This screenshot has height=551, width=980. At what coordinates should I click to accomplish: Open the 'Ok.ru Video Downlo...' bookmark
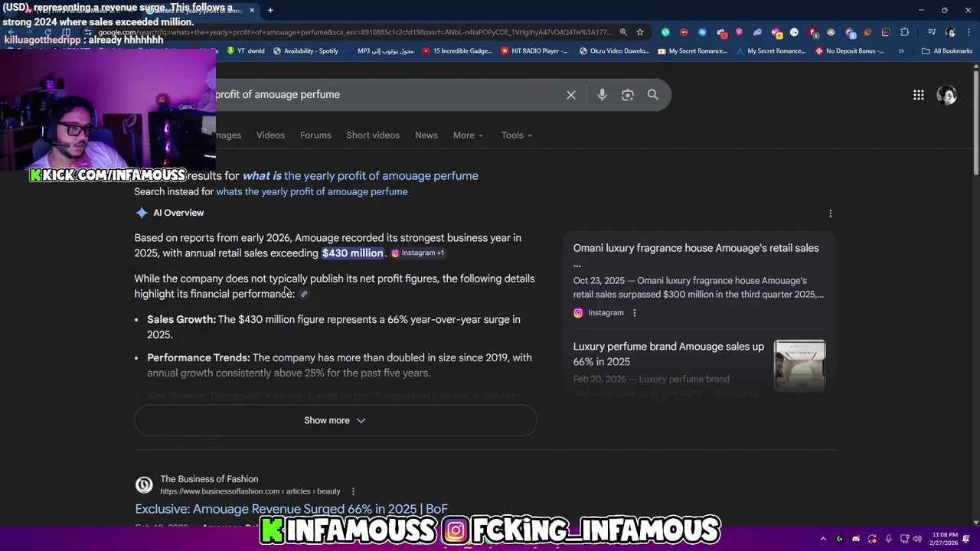pos(615,51)
